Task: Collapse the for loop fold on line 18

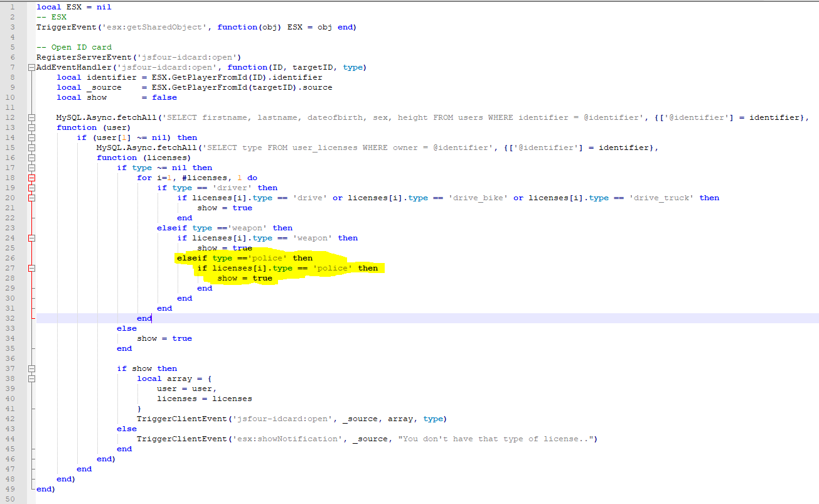Action: tap(31, 178)
